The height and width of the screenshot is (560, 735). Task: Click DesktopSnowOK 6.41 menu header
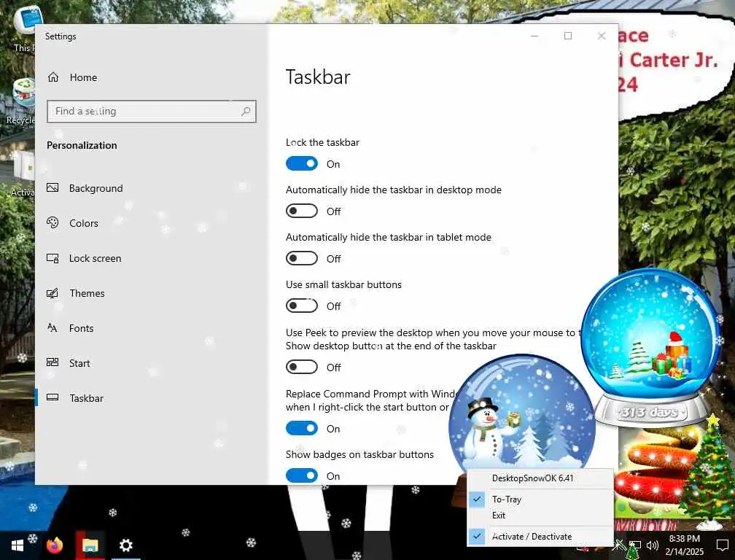[540, 478]
